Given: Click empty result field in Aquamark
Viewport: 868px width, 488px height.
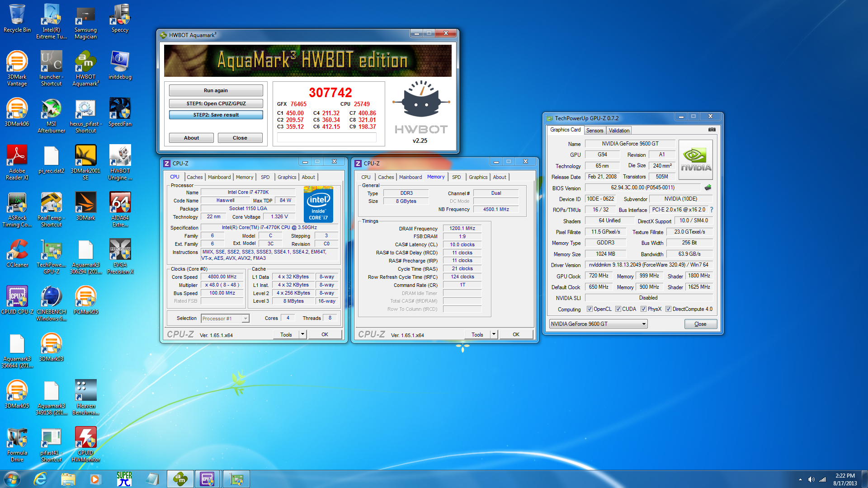Looking at the screenshot, I should (326, 138).
